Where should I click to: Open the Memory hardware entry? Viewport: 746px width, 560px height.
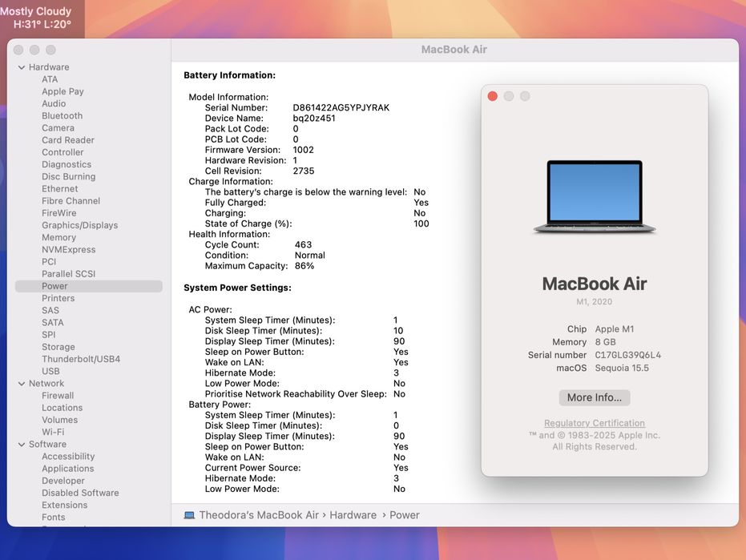[x=58, y=238]
